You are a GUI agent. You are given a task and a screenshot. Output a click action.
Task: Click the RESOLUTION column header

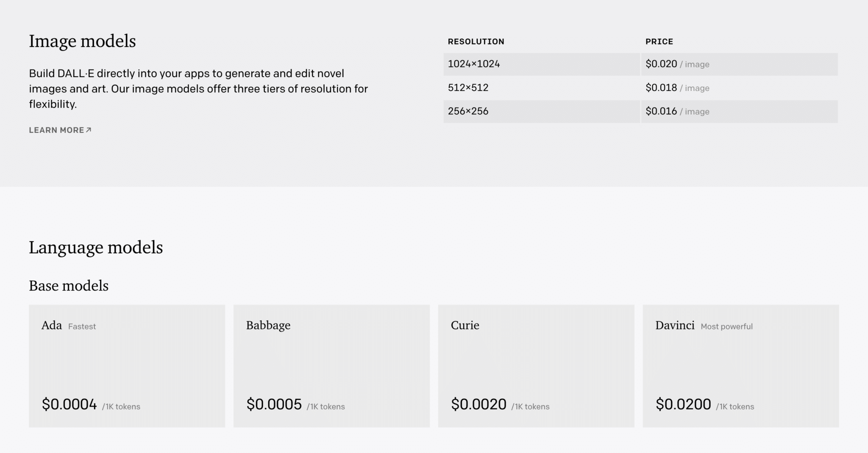tap(476, 41)
